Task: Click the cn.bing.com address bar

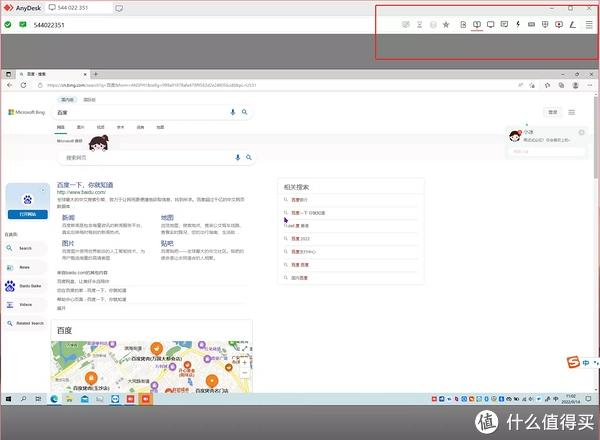Action: [x=151, y=85]
